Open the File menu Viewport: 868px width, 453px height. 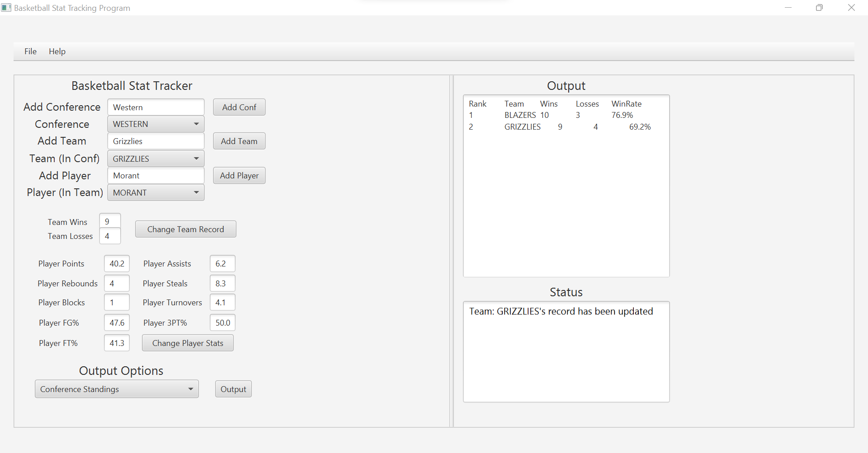coord(30,51)
